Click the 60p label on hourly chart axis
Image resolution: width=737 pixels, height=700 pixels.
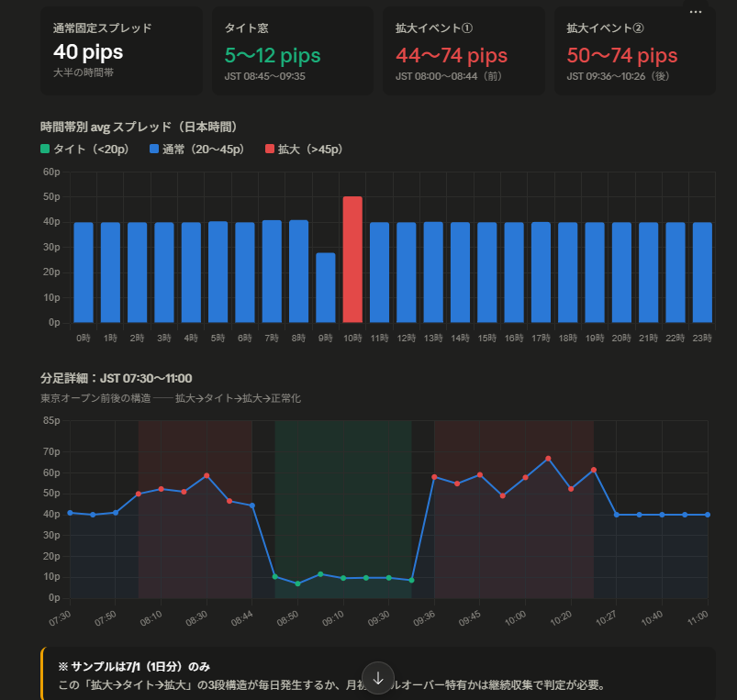(x=51, y=172)
